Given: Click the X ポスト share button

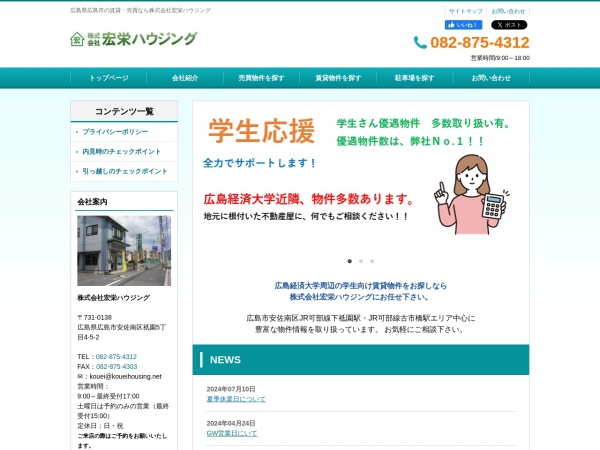Looking at the screenshot, I should (509, 25).
